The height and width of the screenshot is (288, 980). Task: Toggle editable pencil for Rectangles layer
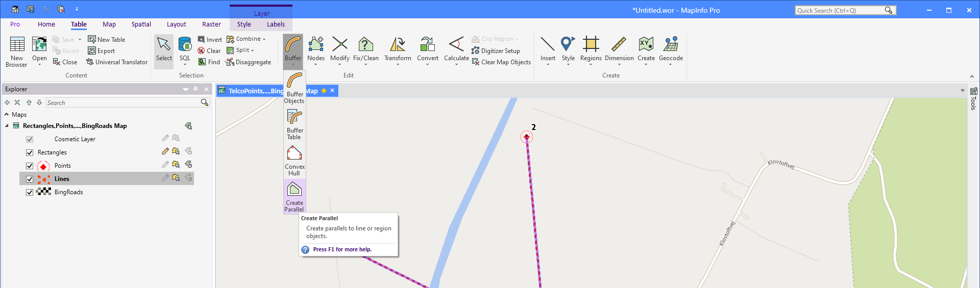pyautogui.click(x=165, y=151)
